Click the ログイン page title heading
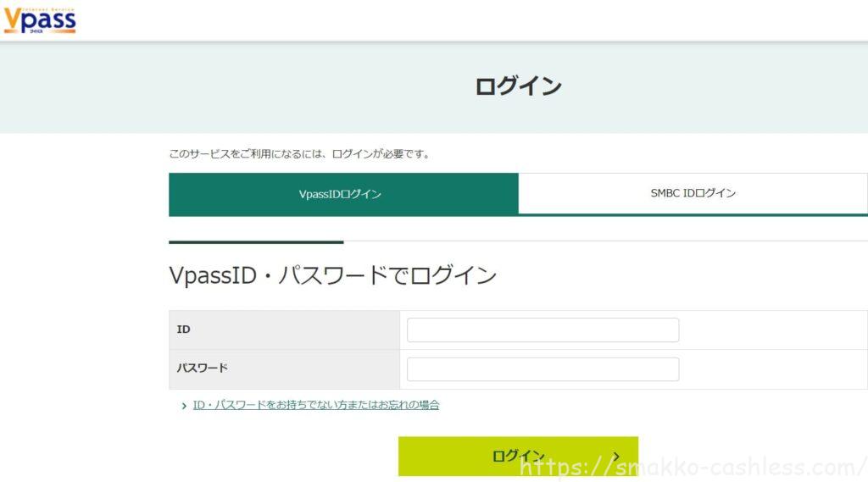Screen dimensions: 868x482 tap(518, 86)
